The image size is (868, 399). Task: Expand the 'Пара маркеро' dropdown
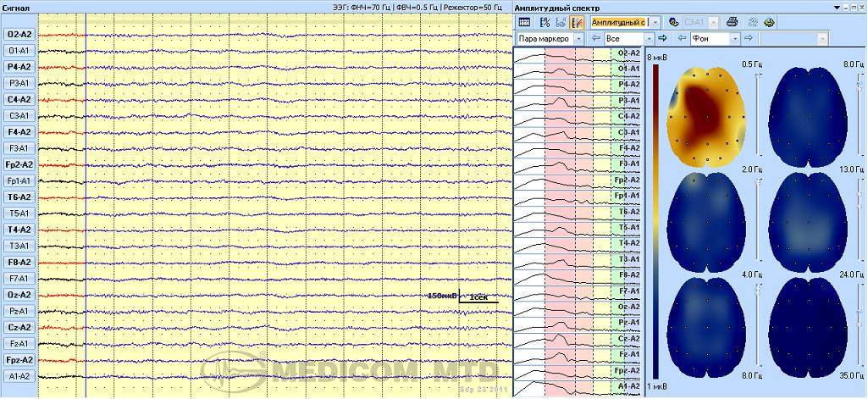tap(578, 39)
